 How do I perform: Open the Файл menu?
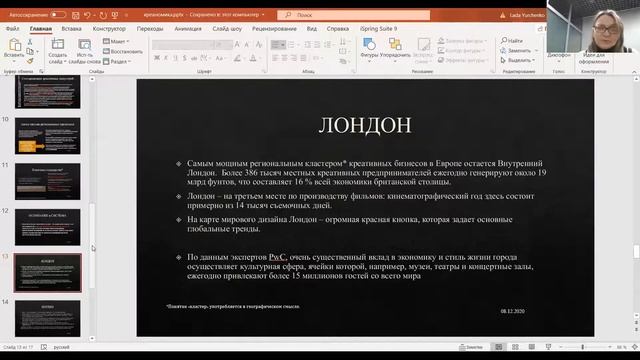click(x=13, y=29)
